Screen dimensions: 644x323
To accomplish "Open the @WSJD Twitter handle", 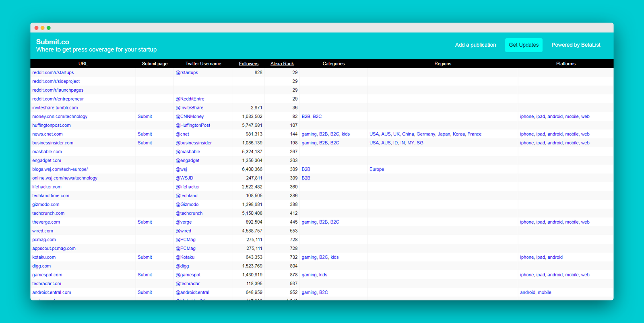I will [x=184, y=178].
